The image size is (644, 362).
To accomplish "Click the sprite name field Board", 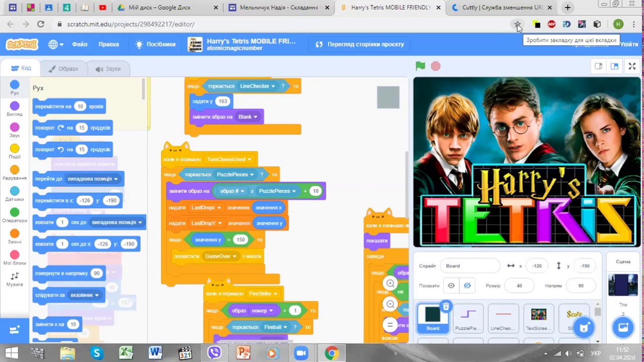I will click(x=470, y=266).
